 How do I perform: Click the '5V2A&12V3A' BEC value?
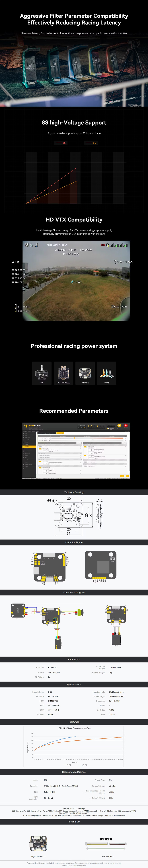point(54,705)
